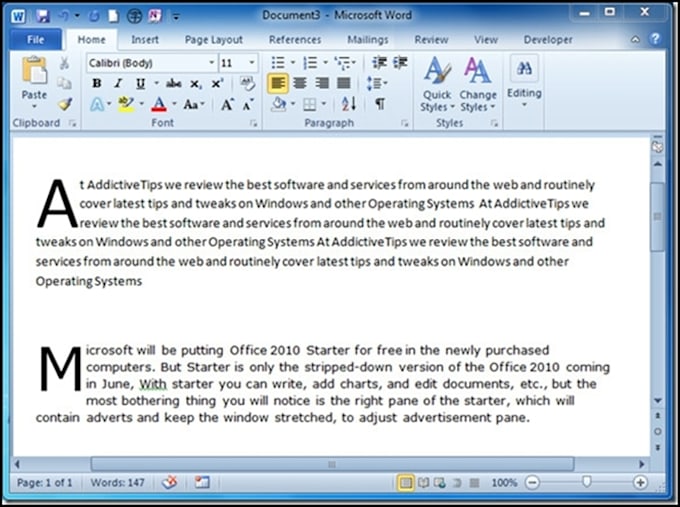The width and height of the screenshot is (680, 507).
Task: Click Zoom Out minus button
Action: coord(533,482)
